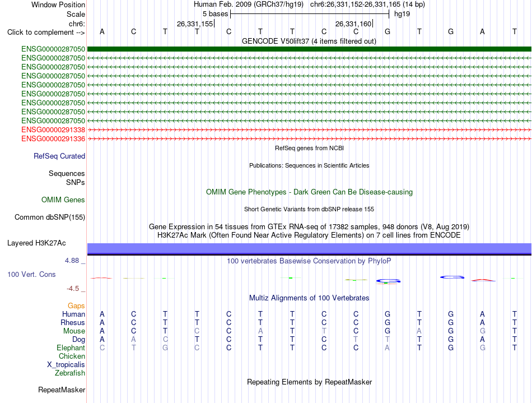Click the Layered H3K27Ac side label
Screen dimensions: 532x403
tap(36, 243)
